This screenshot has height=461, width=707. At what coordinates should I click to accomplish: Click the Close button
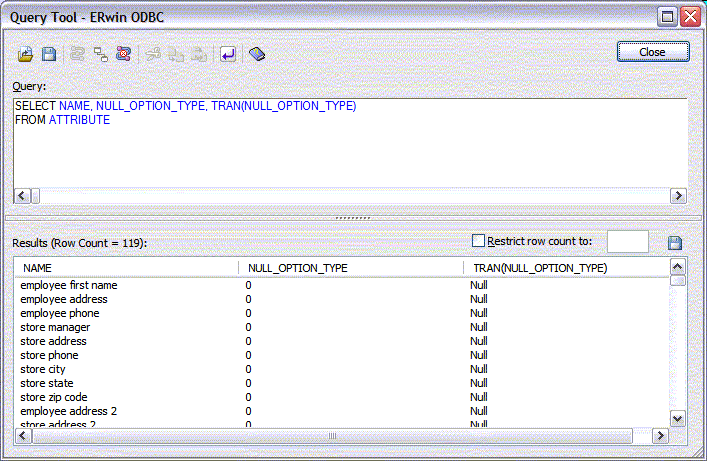click(x=652, y=52)
